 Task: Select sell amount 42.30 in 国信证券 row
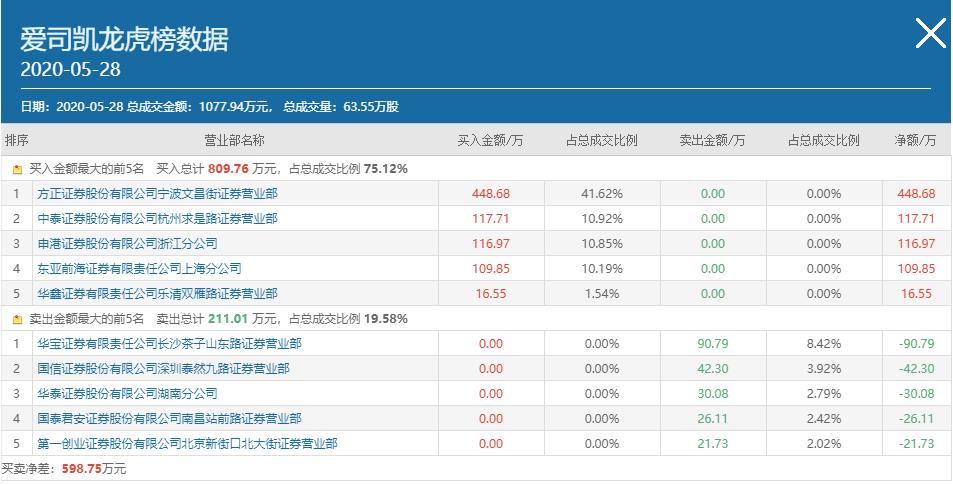point(712,369)
